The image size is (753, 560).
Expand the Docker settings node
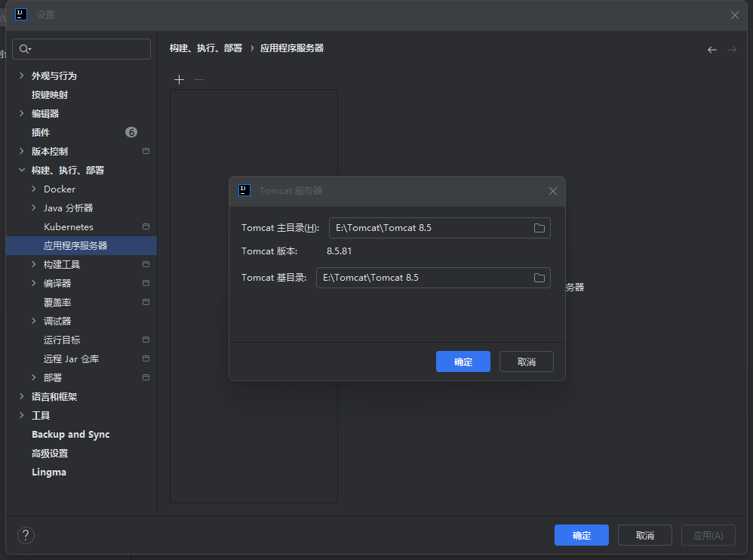coord(34,189)
